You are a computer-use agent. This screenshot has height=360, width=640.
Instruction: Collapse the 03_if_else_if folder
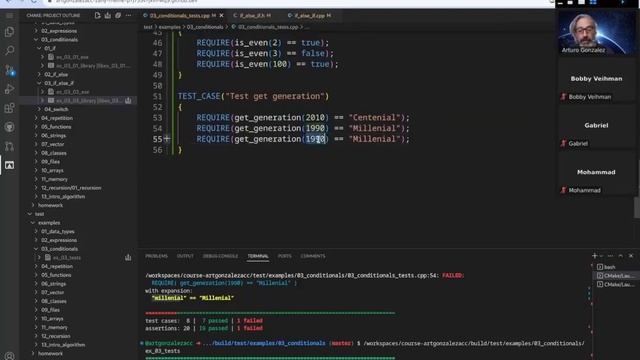click(39, 83)
